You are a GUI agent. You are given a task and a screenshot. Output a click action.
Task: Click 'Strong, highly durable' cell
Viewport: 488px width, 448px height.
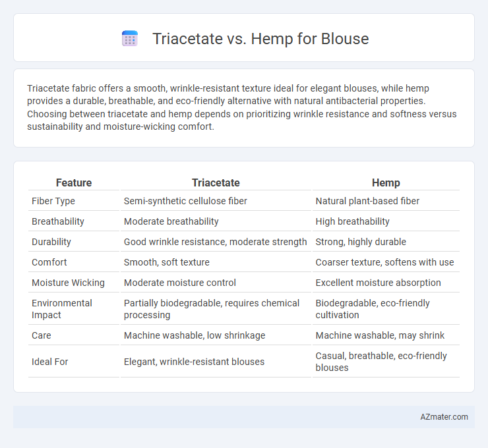tap(361, 242)
